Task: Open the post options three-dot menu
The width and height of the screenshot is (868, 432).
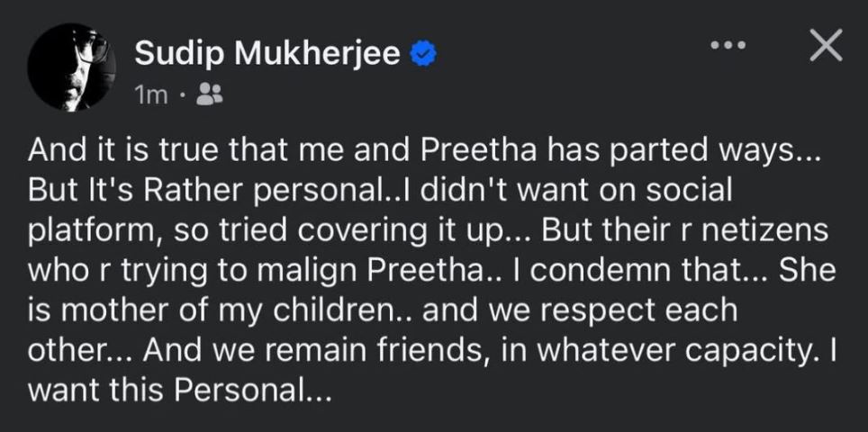Action: (728, 45)
